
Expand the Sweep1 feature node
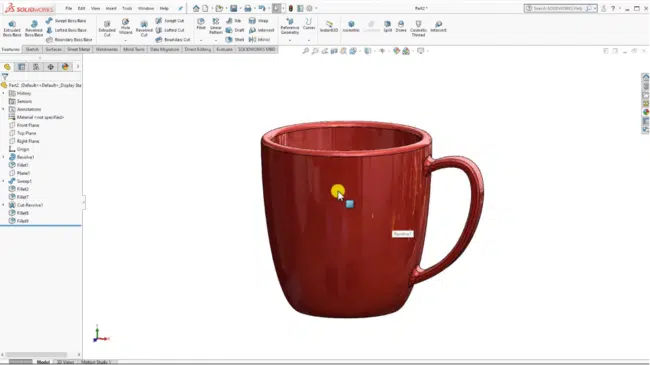click(x=4, y=181)
